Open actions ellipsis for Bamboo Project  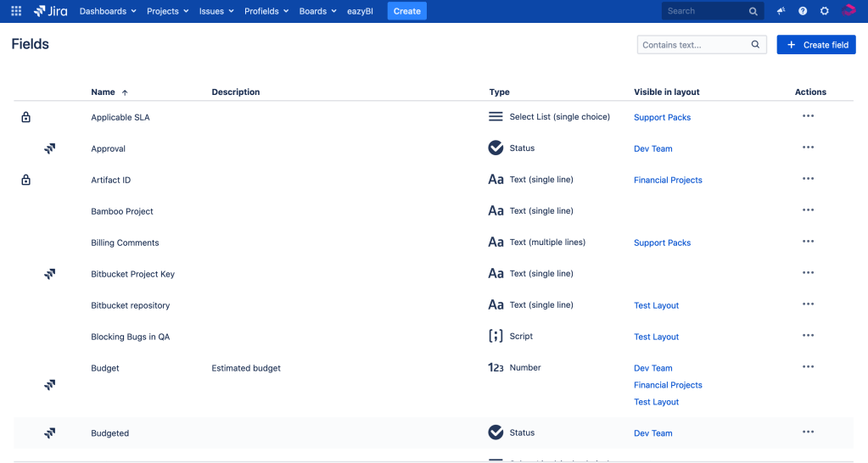[x=808, y=210]
